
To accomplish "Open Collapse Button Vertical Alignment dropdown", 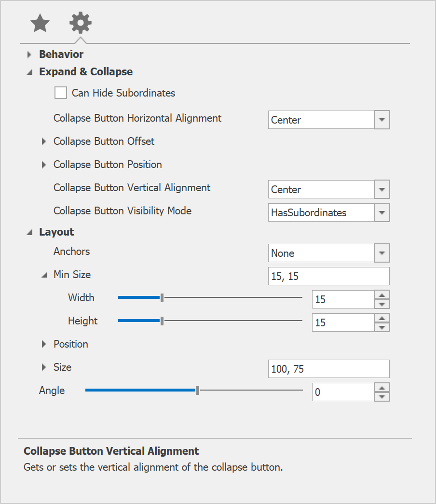I will [x=381, y=189].
